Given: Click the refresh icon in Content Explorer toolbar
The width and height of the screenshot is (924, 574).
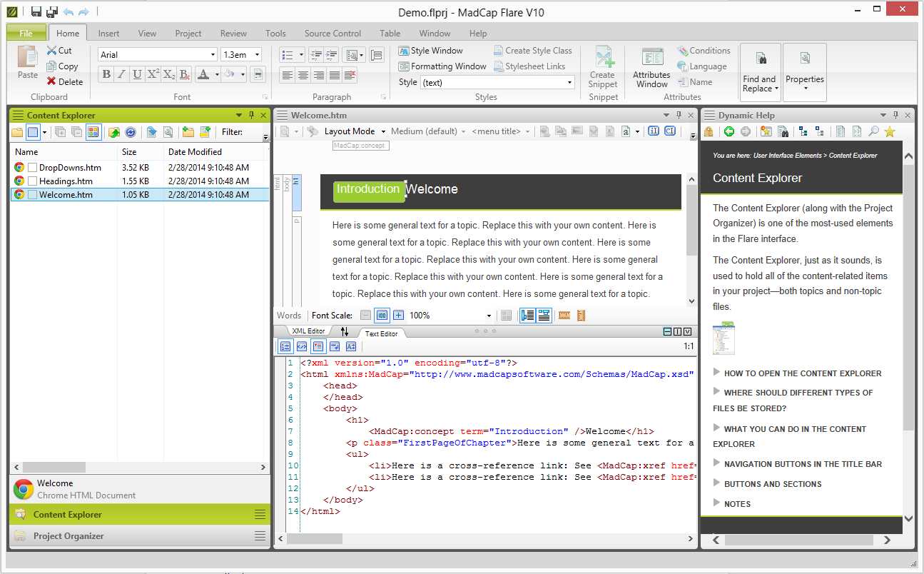Looking at the screenshot, I should [131, 132].
